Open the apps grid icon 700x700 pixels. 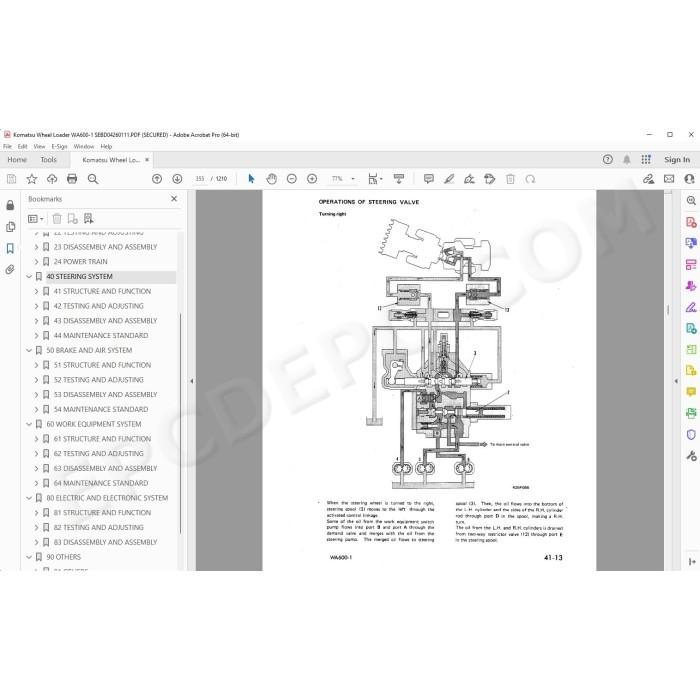tap(646, 159)
